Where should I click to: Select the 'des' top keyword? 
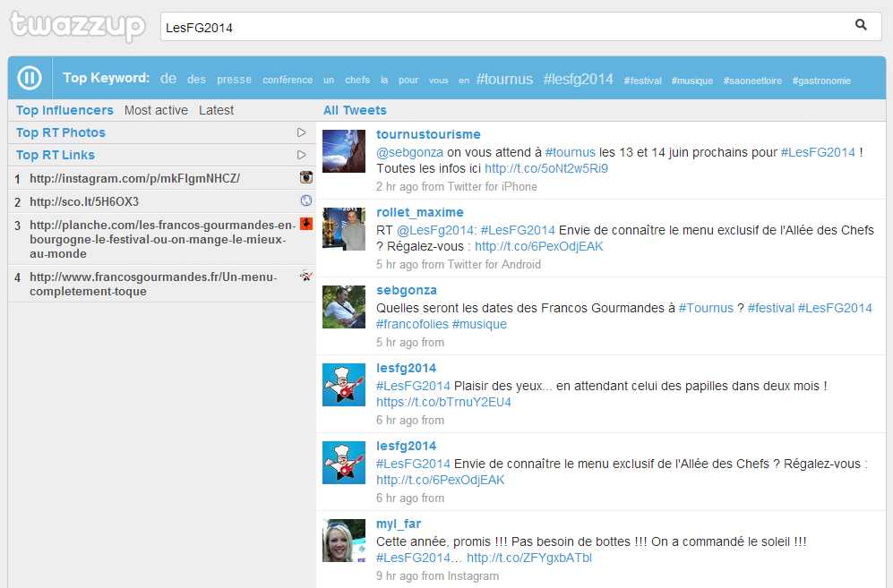[x=196, y=80]
